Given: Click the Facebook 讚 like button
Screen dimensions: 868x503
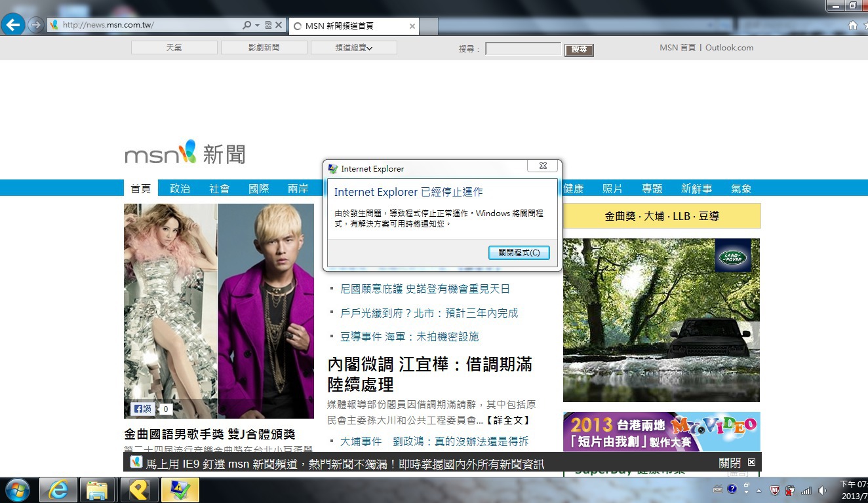Looking at the screenshot, I should coord(142,409).
